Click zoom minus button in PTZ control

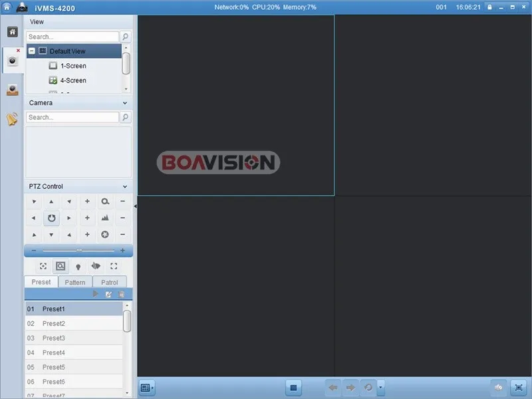tap(123, 201)
